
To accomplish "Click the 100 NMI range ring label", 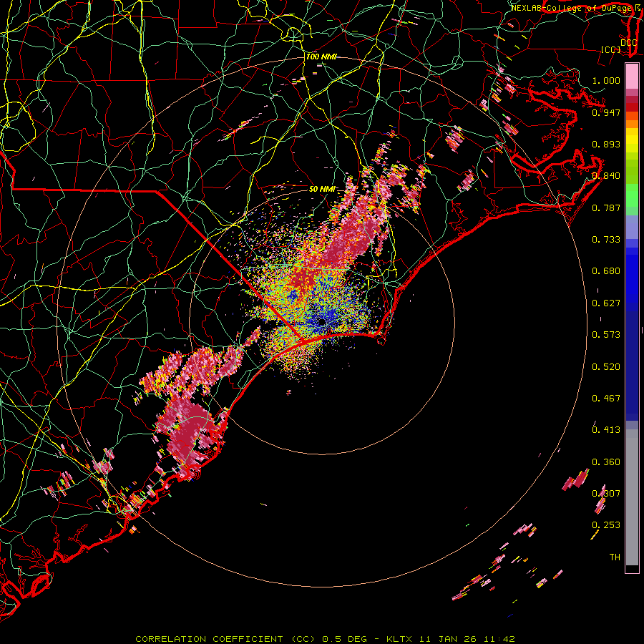I will click(x=321, y=57).
